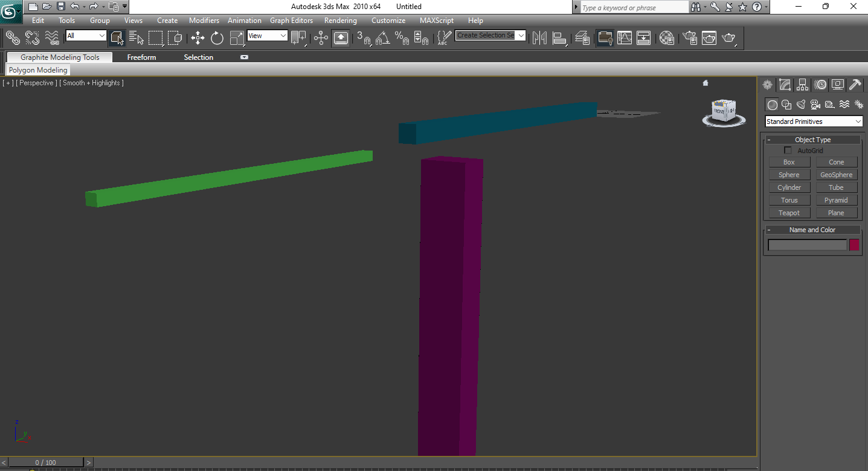Toggle the 3D Snaps button

(x=363, y=38)
